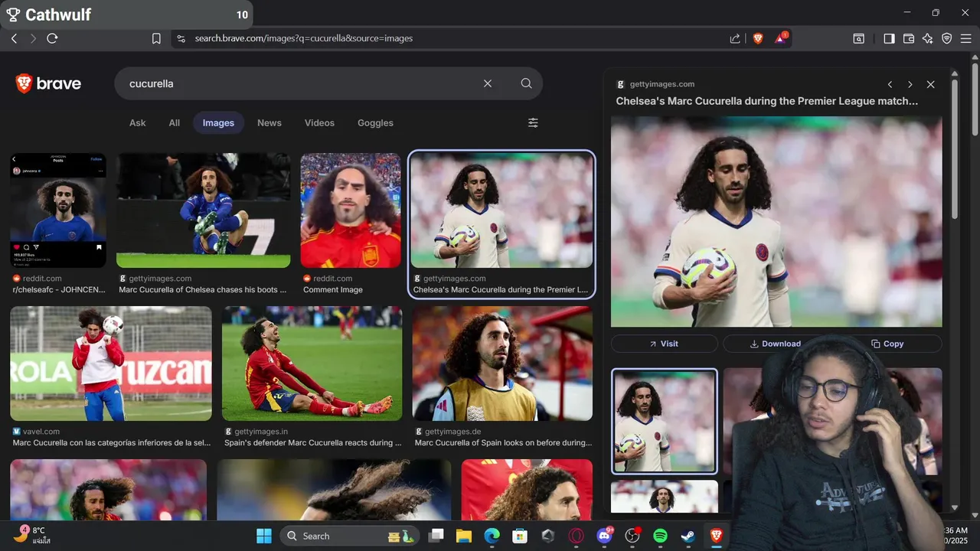The height and width of the screenshot is (551, 980).
Task: Open Task View on the taskbar
Action: tap(436, 536)
